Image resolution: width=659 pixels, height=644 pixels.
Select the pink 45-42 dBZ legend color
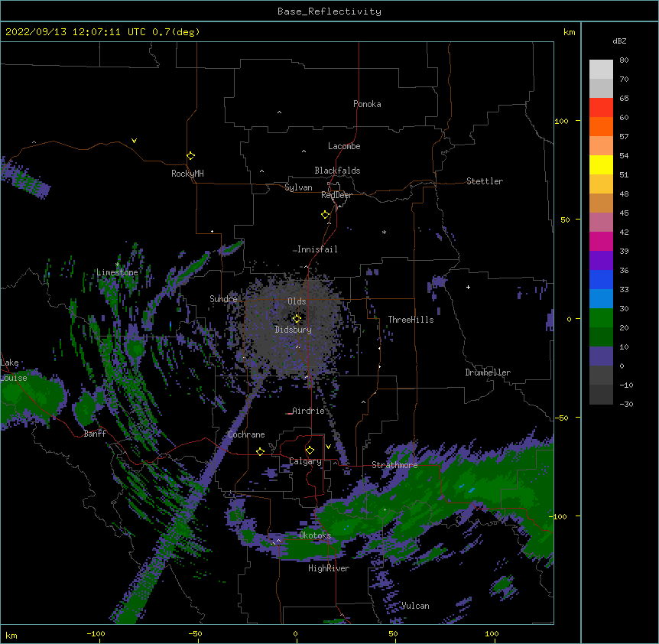click(601, 223)
